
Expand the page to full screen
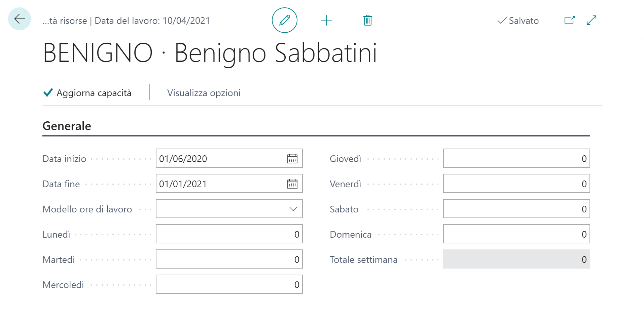(x=591, y=20)
